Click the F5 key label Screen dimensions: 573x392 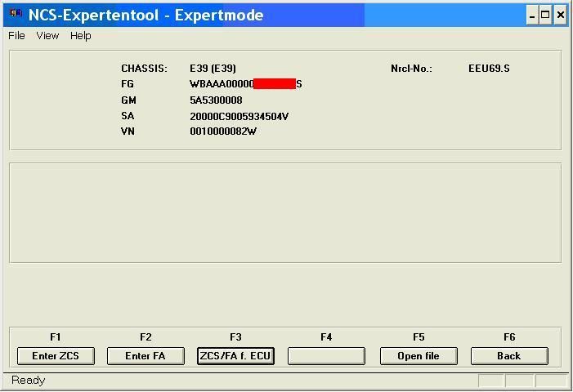coord(419,337)
